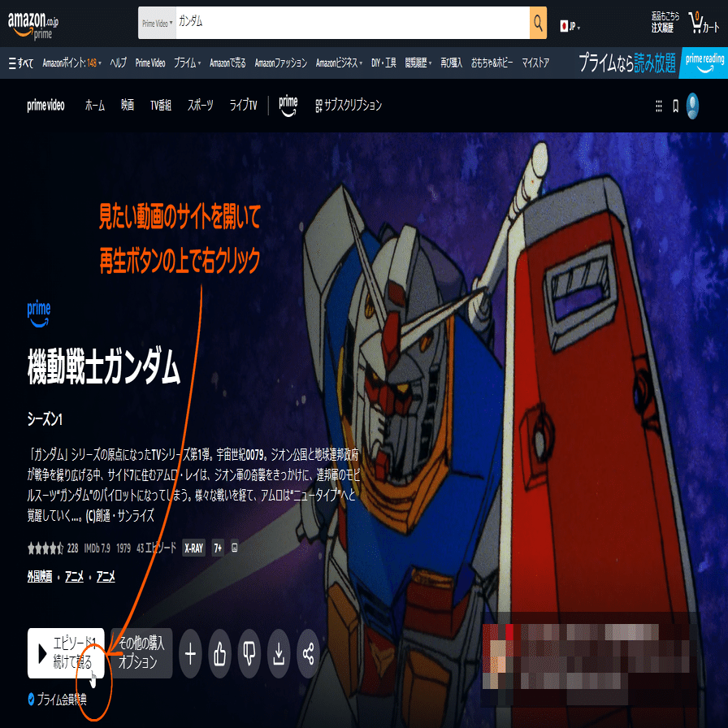
Task: Click the prime reading banner logo
Action: click(704, 63)
